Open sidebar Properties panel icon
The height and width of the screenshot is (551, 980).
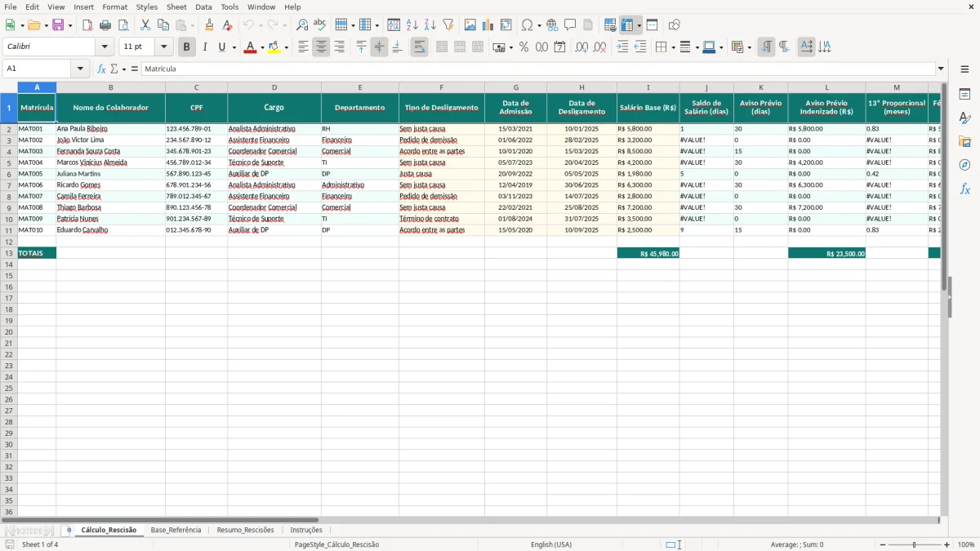(x=964, y=95)
